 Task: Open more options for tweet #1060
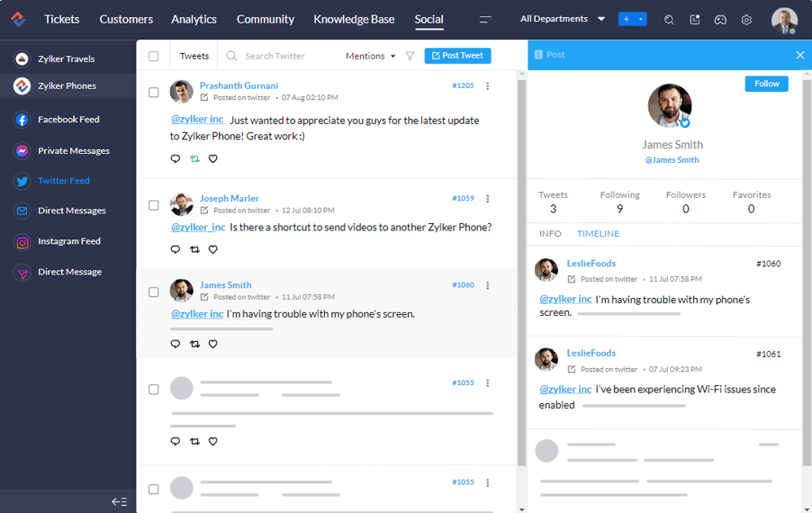pyautogui.click(x=487, y=285)
